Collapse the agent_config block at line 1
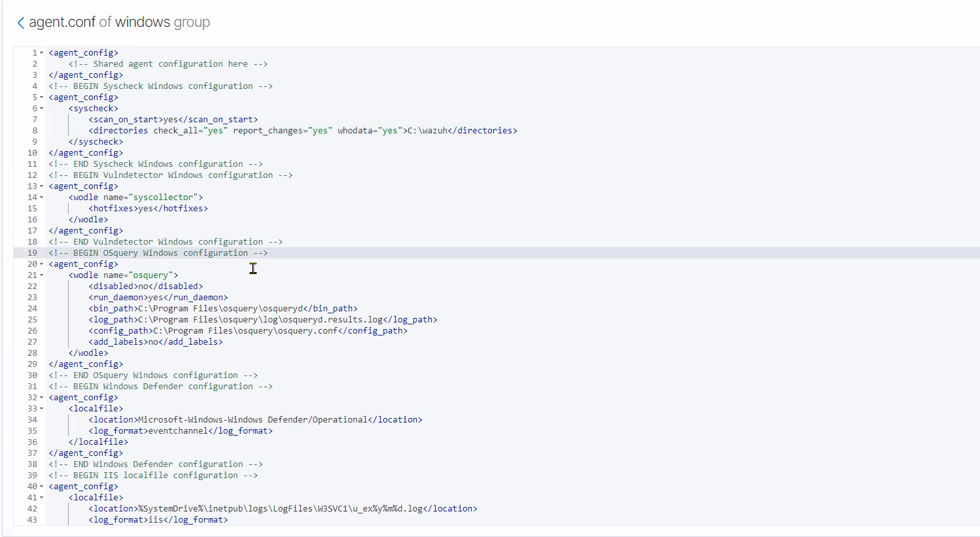The height and width of the screenshot is (537, 980). 42,52
